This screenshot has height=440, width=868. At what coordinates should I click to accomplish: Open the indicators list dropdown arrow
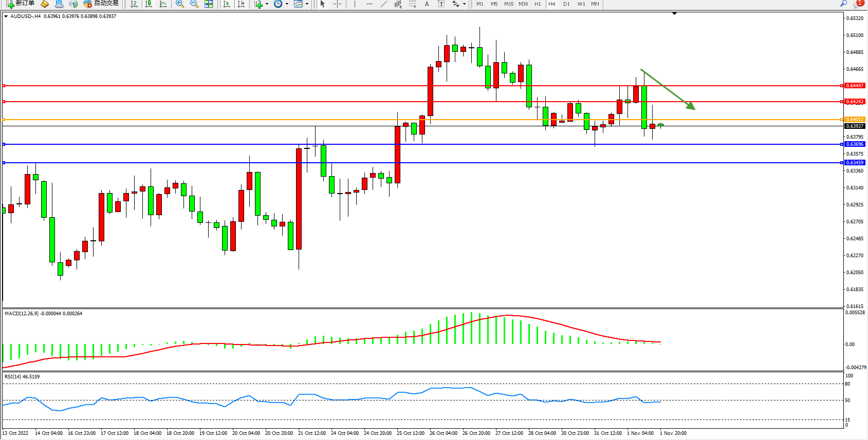tap(267, 4)
